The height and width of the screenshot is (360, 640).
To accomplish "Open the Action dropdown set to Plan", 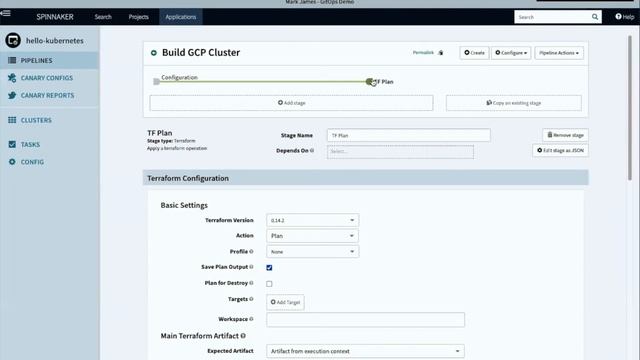I will (x=313, y=236).
